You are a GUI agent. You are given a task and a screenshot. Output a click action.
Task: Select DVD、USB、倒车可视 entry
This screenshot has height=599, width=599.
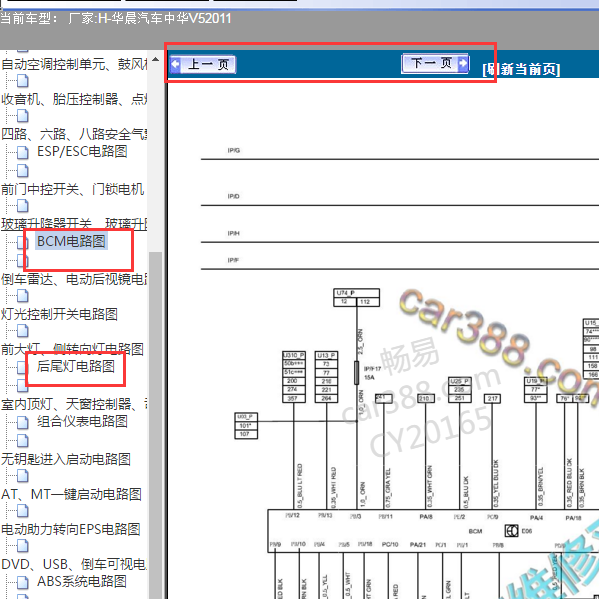click(x=74, y=564)
